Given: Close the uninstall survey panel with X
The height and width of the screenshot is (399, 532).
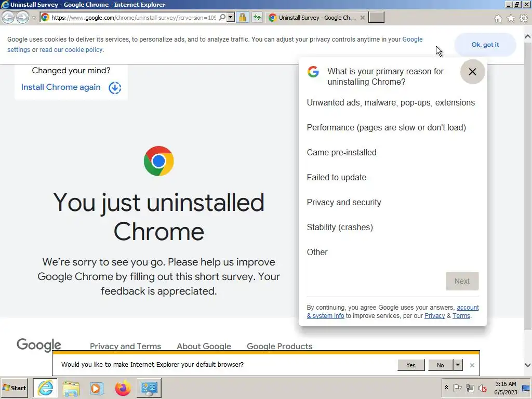Looking at the screenshot, I should [472, 72].
